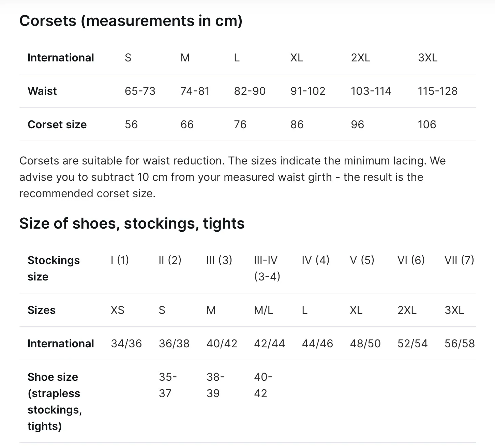Click shoe size 40-42 cell
Screen dimensions: 495x448
click(263, 385)
